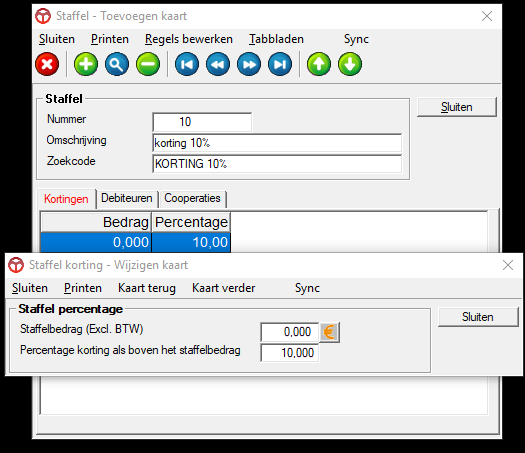
Task: Switch to the Cooperaties tab
Action: coord(192,198)
